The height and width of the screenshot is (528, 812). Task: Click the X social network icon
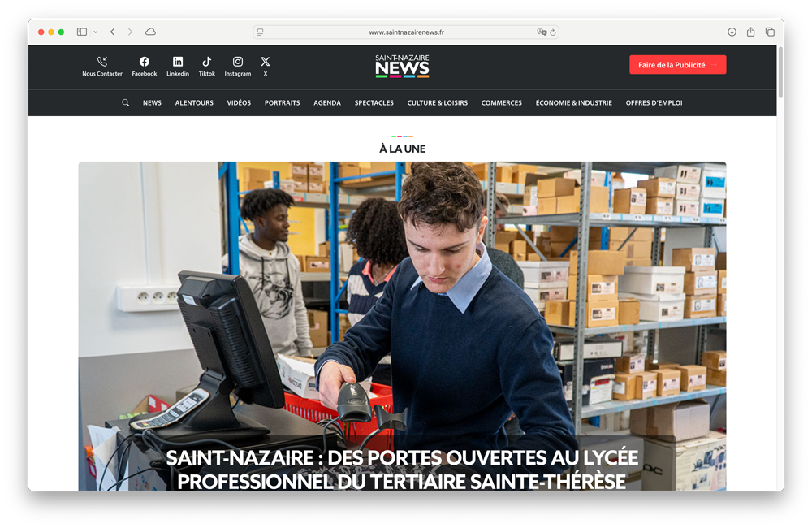tap(265, 61)
